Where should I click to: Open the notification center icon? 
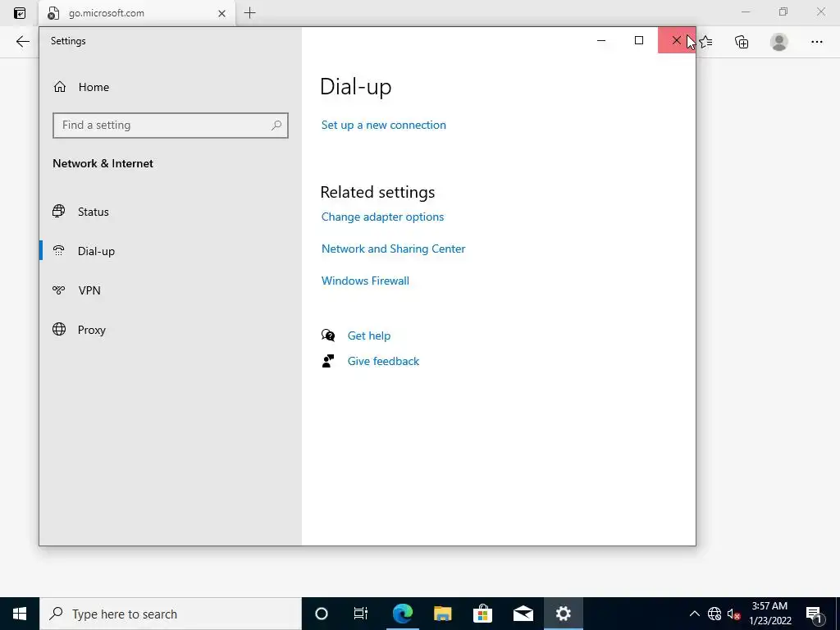814,614
